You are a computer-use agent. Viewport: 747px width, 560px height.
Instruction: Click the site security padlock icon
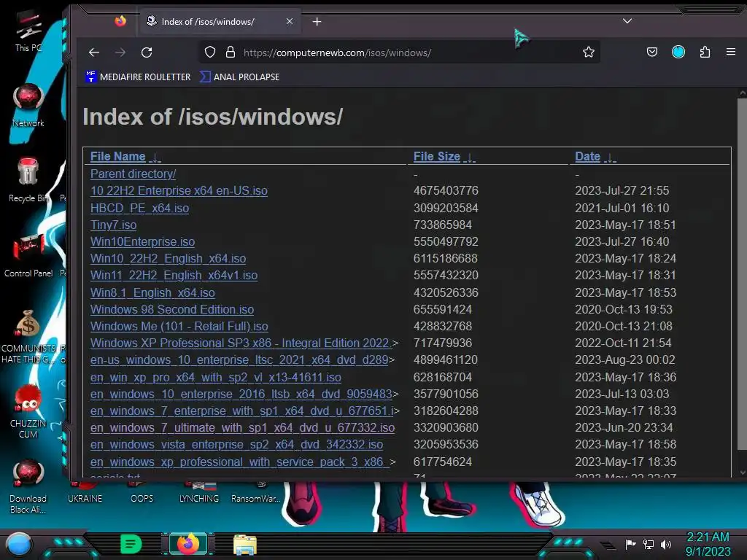click(x=231, y=52)
